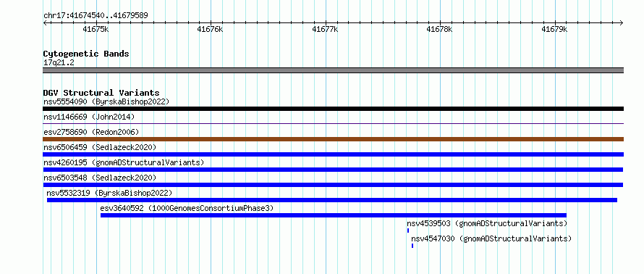Open variant label nsv6503548 (Sedlazeck2020)
This screenshot has height=274, width=644.
(100, 178)
